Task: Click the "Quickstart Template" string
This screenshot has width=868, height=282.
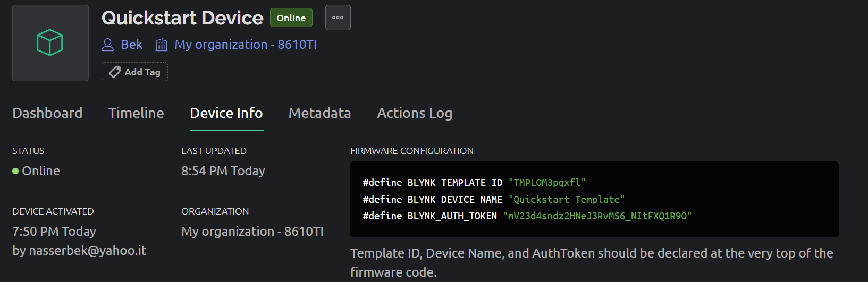Action: click(567, 200)
